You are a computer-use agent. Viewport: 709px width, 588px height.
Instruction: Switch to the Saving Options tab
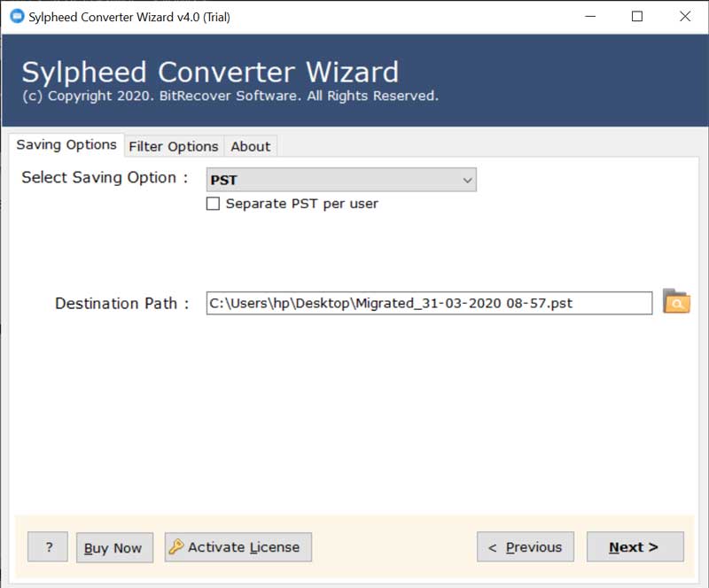pyautogui.click(x=66, y=144)
